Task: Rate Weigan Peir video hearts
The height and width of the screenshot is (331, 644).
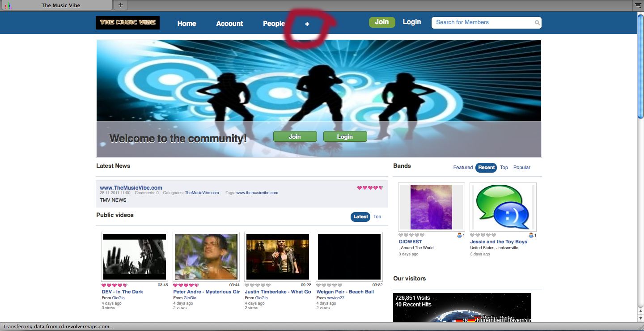Action: point(329,285)
